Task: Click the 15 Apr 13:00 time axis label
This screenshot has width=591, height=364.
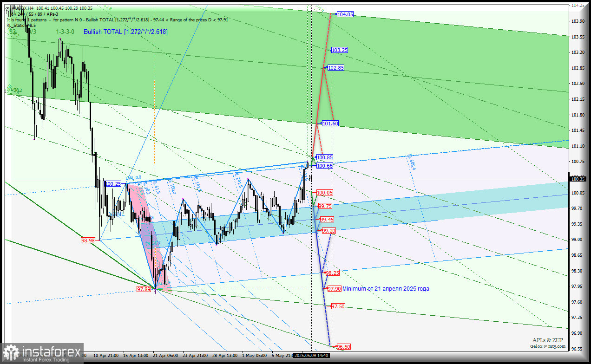Action: point(135,355)
